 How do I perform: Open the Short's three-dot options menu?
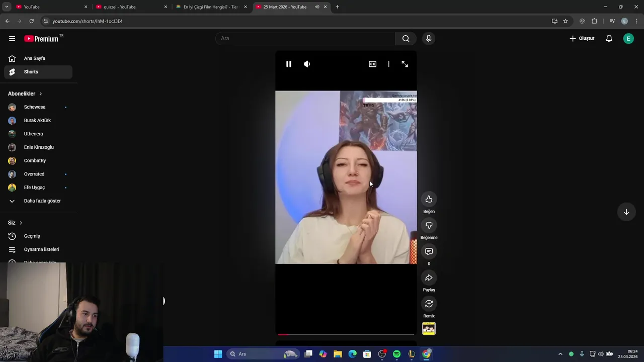(388, 64)
